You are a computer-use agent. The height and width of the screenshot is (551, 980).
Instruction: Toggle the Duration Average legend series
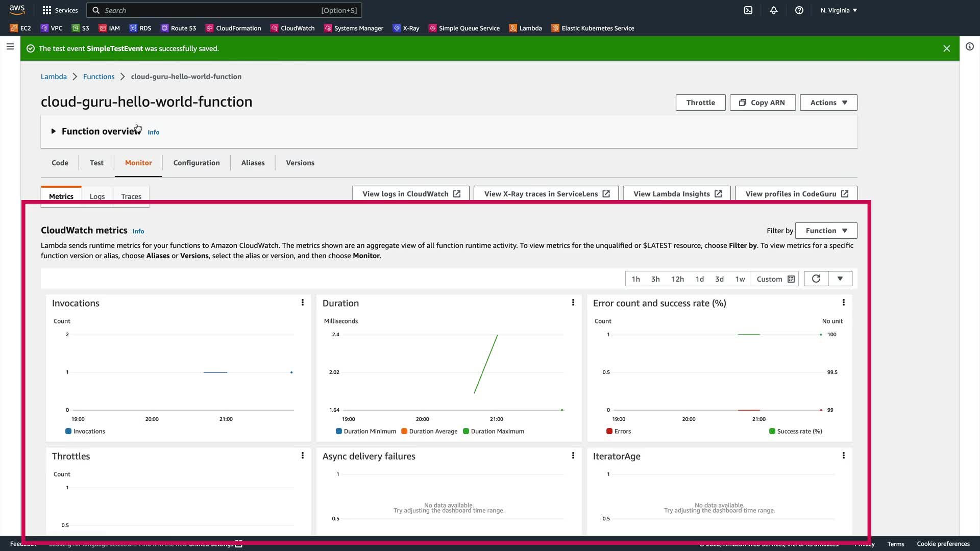[x=429, y=431]
